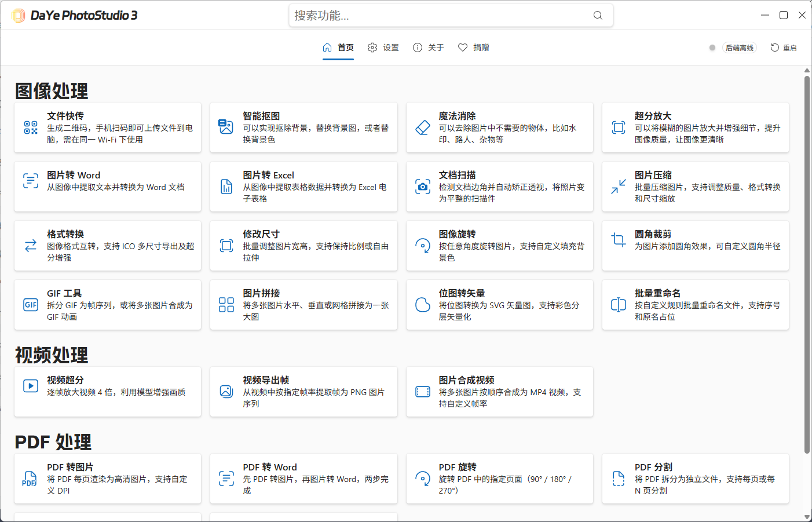Viewport: 812px width, 522px height.
Task: Select the 文档扫描 camera icon
Action: pos(423,187)
